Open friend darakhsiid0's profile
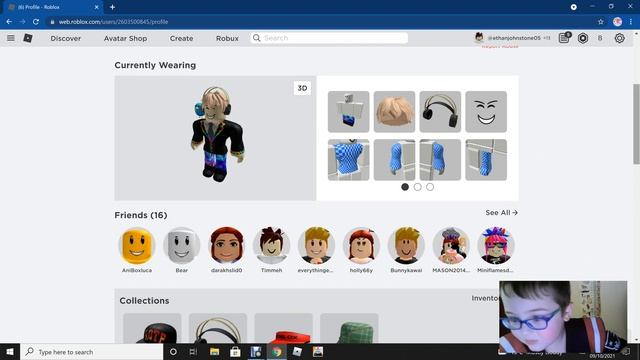Screen dimensions: 640x360 [x=227, y=246]
